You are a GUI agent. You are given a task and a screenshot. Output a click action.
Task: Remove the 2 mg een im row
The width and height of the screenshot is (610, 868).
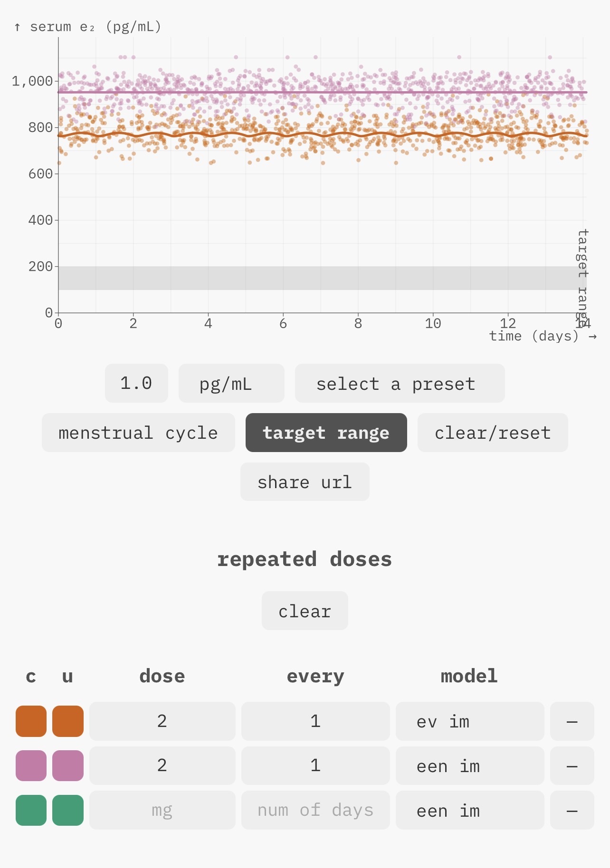coord(572,765)
